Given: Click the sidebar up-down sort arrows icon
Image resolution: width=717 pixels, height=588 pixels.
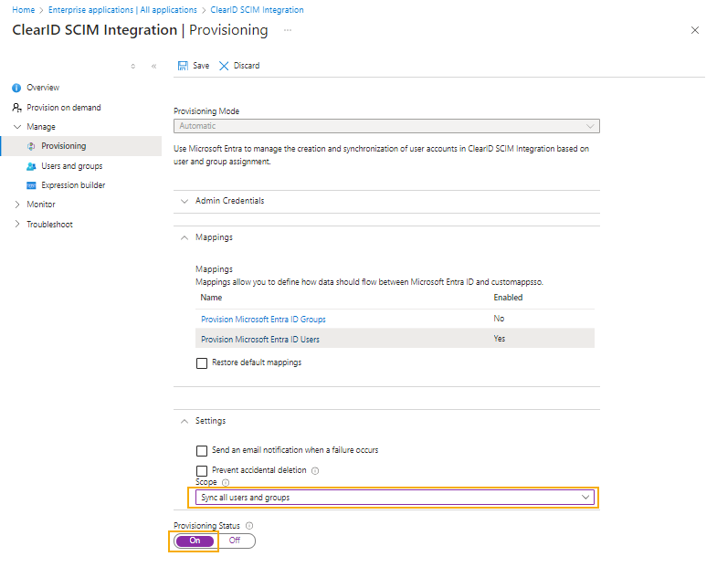Looking at the screenshot, I should [x=133, y=67].
